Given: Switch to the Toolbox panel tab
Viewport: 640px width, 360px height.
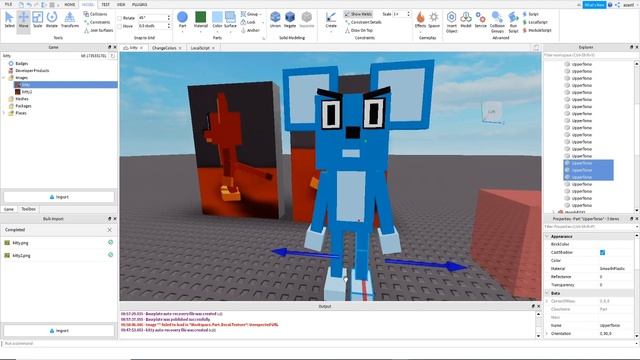Looking at the screenshot, I should pos(28,209).
